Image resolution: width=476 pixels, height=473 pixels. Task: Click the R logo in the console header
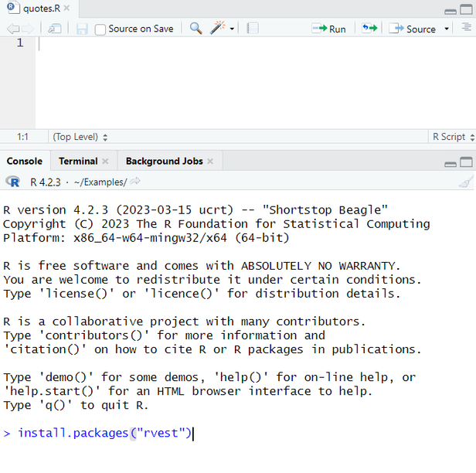coord(12,182)
